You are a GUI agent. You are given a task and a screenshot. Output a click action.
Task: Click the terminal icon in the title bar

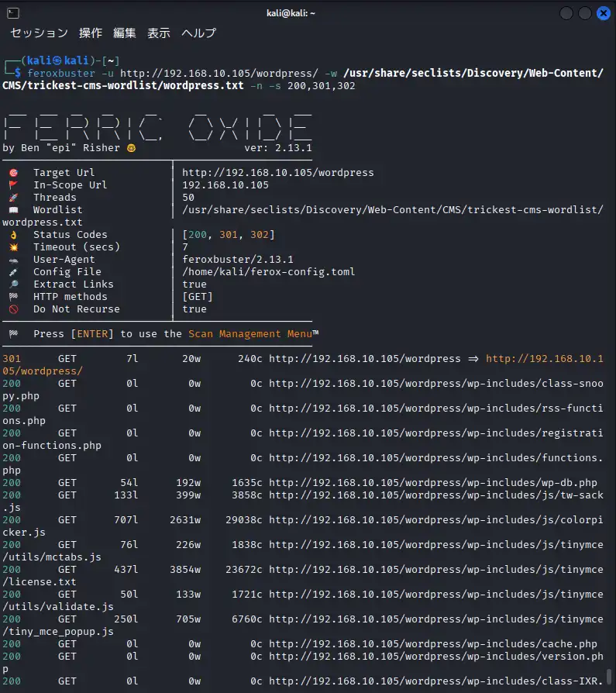(x=15, y=12)
